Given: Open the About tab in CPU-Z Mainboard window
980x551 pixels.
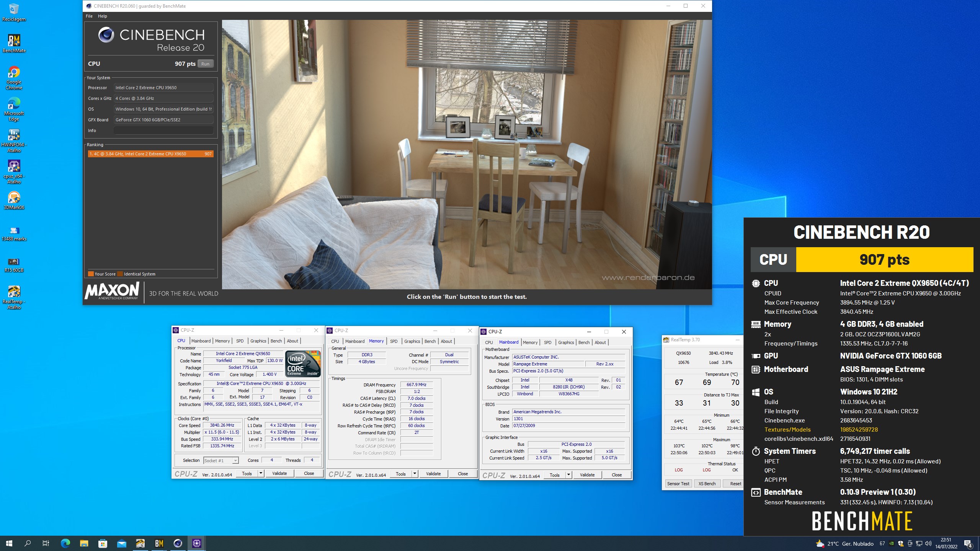Looking at the screenshot, I should [600, 342].
